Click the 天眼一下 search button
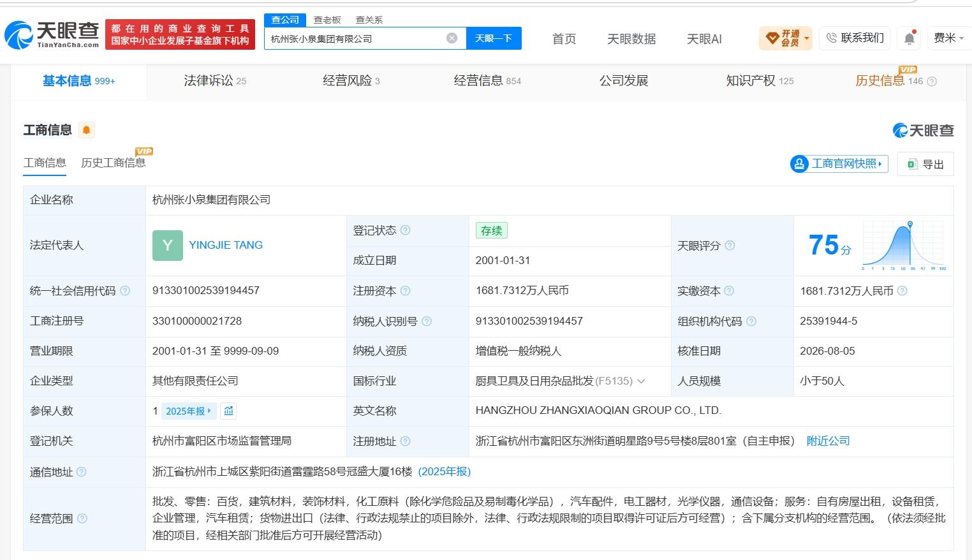 [494, 38]
